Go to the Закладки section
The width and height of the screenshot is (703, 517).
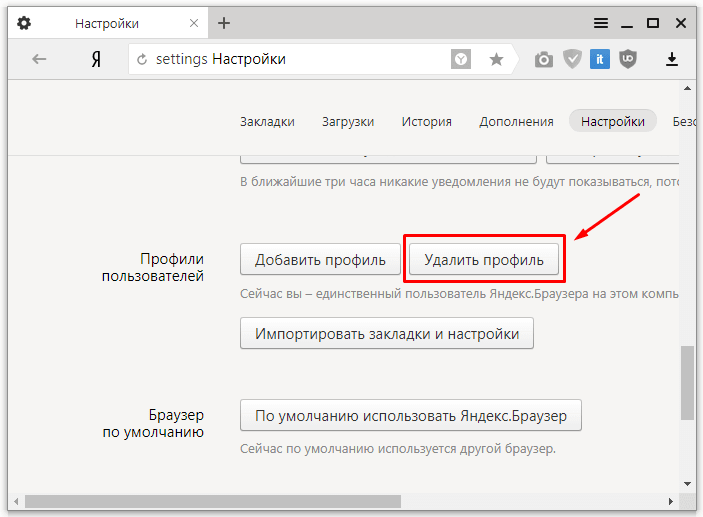[267, 122]
